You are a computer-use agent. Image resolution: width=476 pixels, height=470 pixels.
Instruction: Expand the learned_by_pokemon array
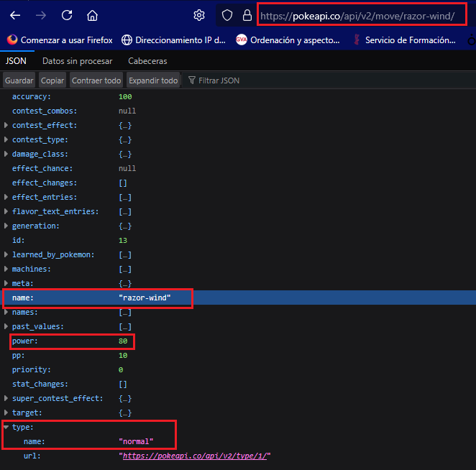click(6, 254)
